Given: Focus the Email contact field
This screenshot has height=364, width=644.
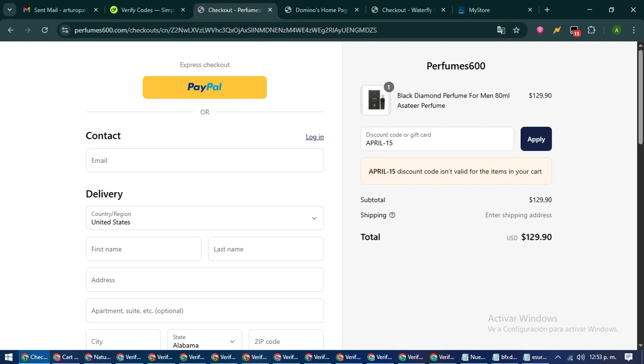Looking at the screenshot, I should (205, 160).
